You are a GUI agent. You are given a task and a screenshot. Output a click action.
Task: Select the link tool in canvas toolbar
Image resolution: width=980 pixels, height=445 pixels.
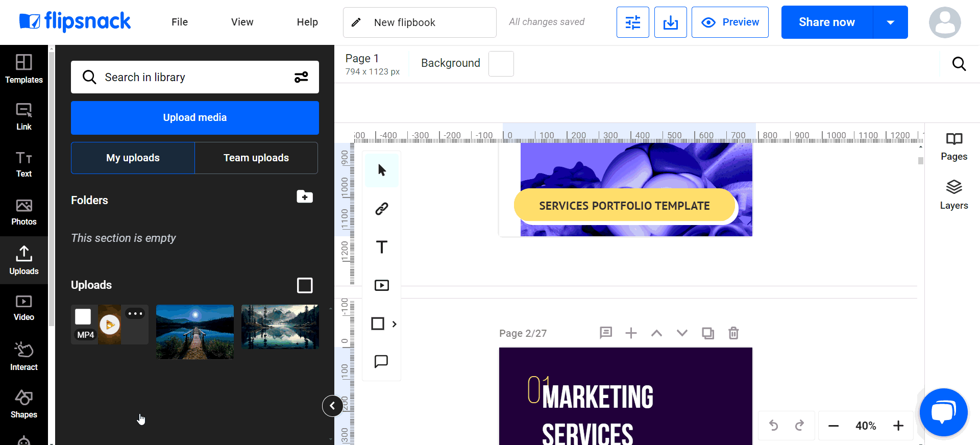click(381, 209)
